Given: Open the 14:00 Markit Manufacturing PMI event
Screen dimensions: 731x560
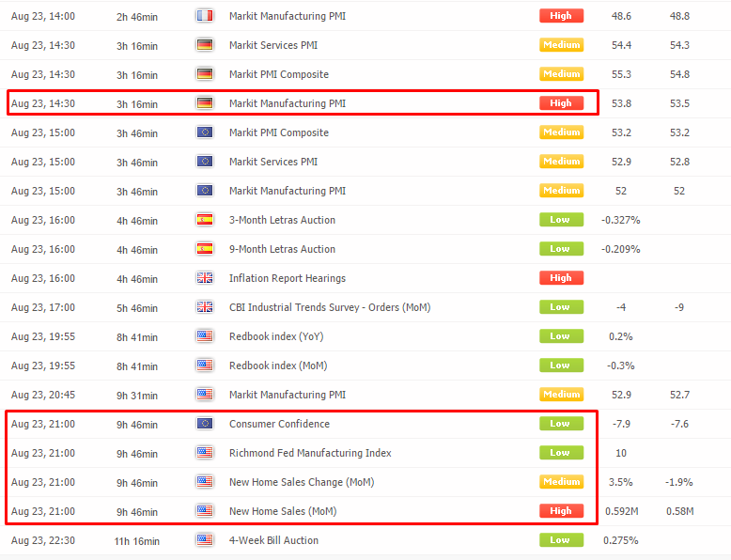Looking at the screenshot, I should tap(288, 16).
